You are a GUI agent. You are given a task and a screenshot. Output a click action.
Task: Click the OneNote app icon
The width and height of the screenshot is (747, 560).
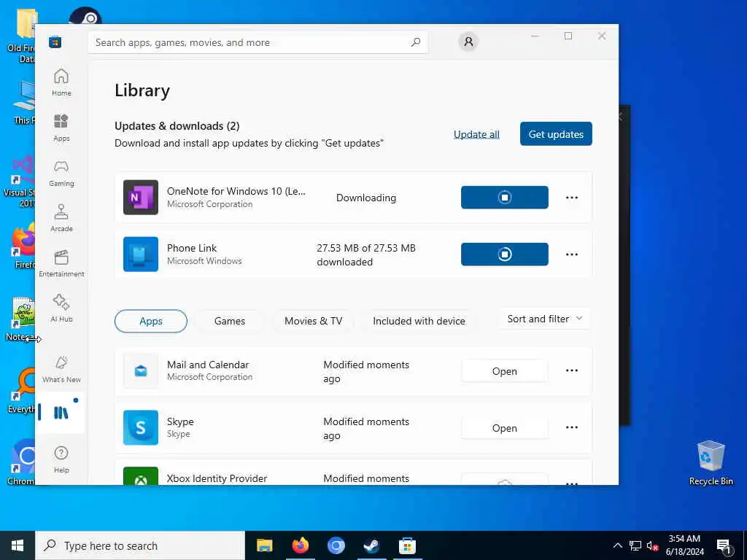click(x=141, y=197)
